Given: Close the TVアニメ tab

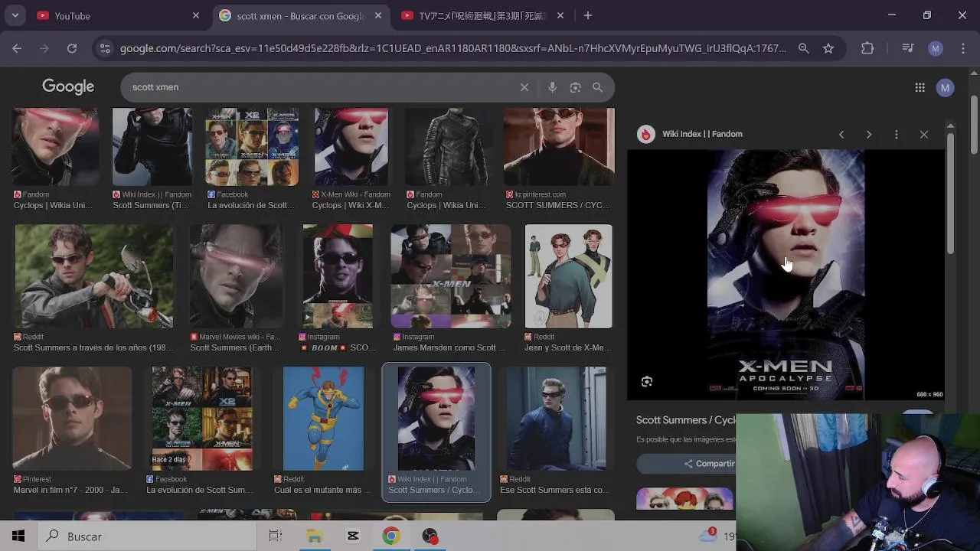Looking at the screenshot, I should coord(560,15).
